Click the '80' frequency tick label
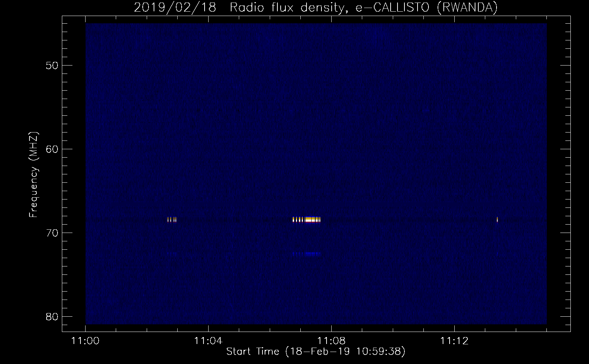The height and width of the screenshot is (364, 589). click(52, 317)
